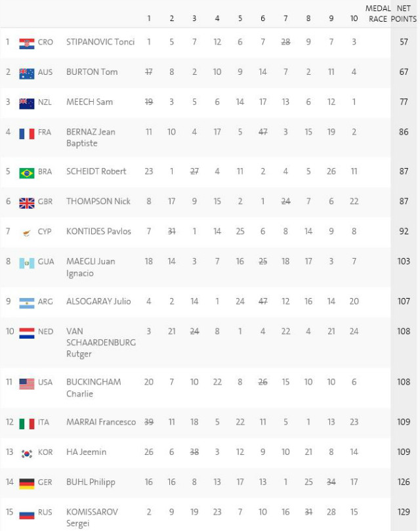Click race 10 column header
Viewport: 420px width, 531px height.
(354, 18)
